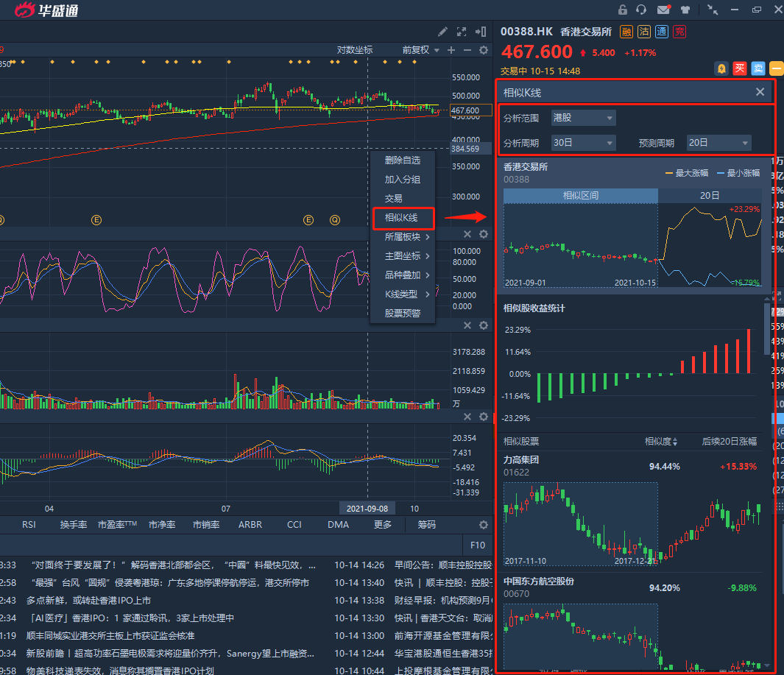
Task: Click the left E event marker
Action: [96, 220]
